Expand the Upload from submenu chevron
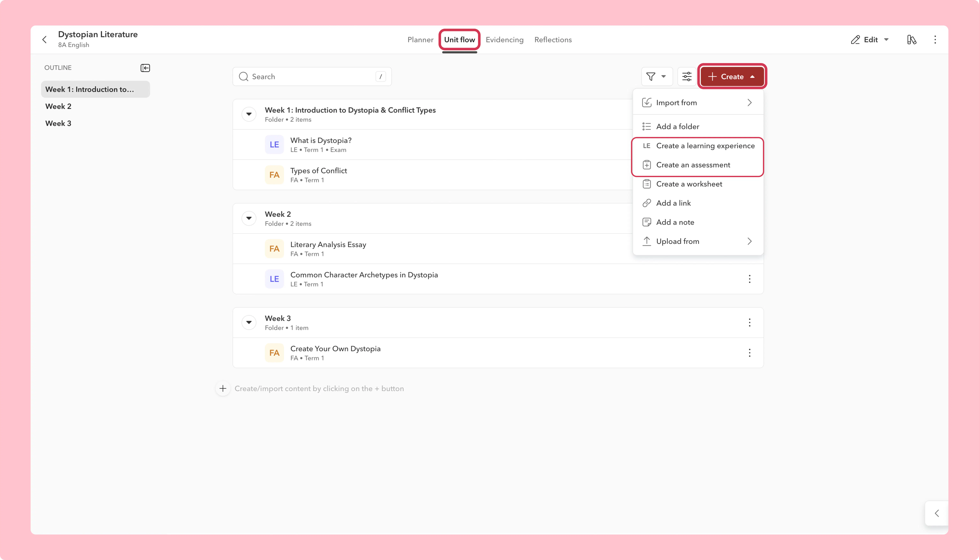Screen dimensions: 979x560 749,242
